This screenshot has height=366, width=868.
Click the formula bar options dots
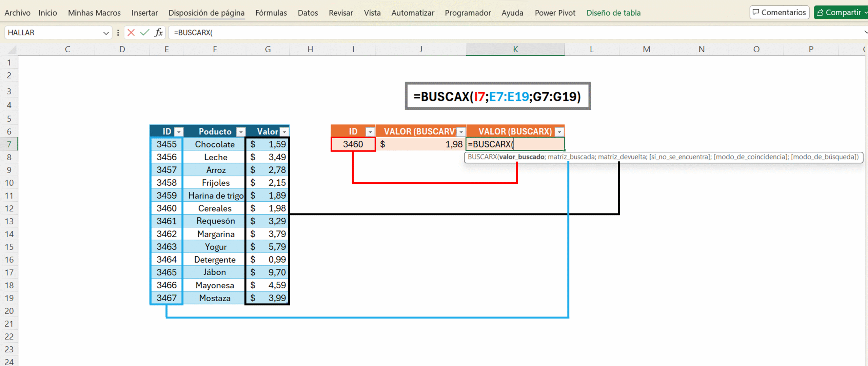point(118,33)
